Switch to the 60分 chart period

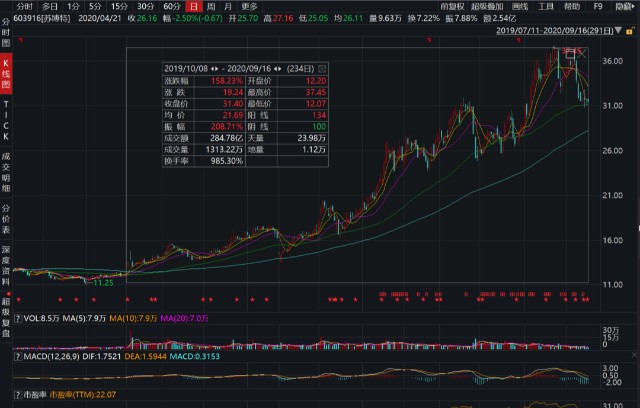pyautogui.click(x=172, y=6)
